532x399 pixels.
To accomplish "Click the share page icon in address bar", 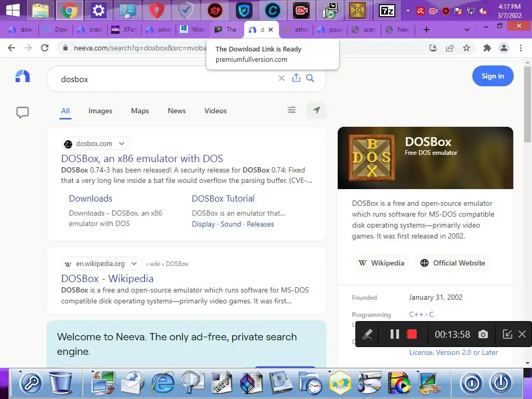I will (x=450, y=48).
